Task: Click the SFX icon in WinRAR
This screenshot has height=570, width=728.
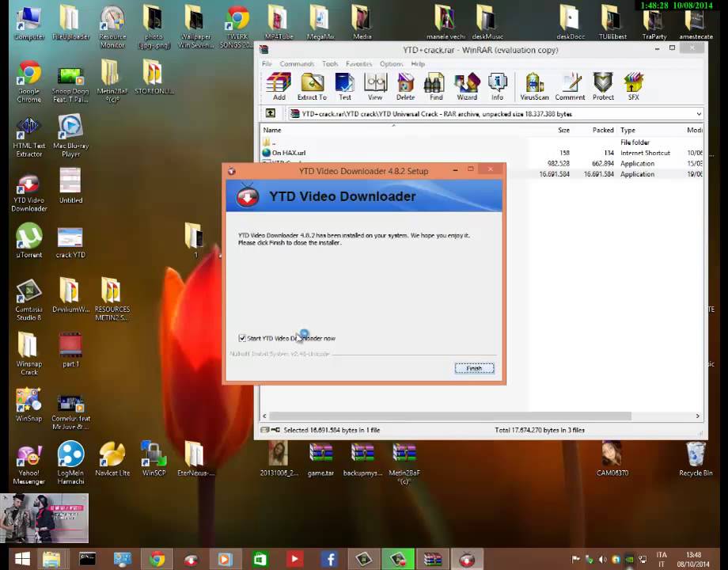Action: [634, 87]
